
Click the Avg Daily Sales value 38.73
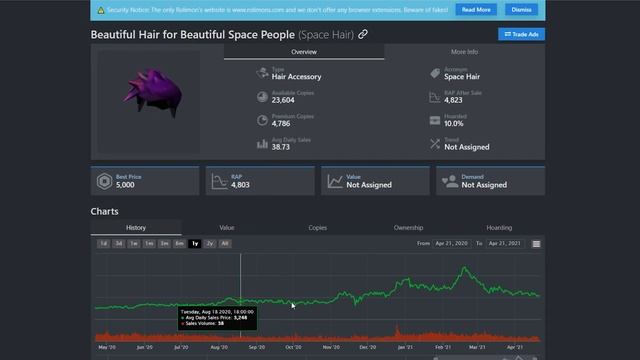281,147
